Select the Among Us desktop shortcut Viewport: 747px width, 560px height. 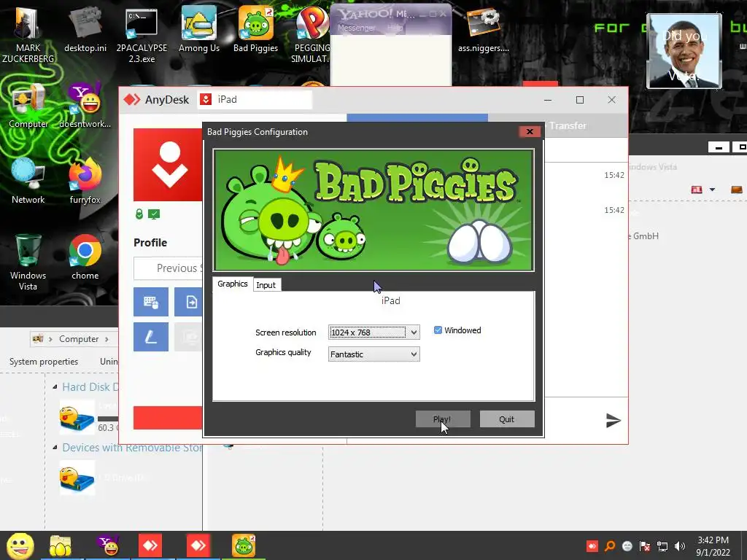tap(199, 29)
